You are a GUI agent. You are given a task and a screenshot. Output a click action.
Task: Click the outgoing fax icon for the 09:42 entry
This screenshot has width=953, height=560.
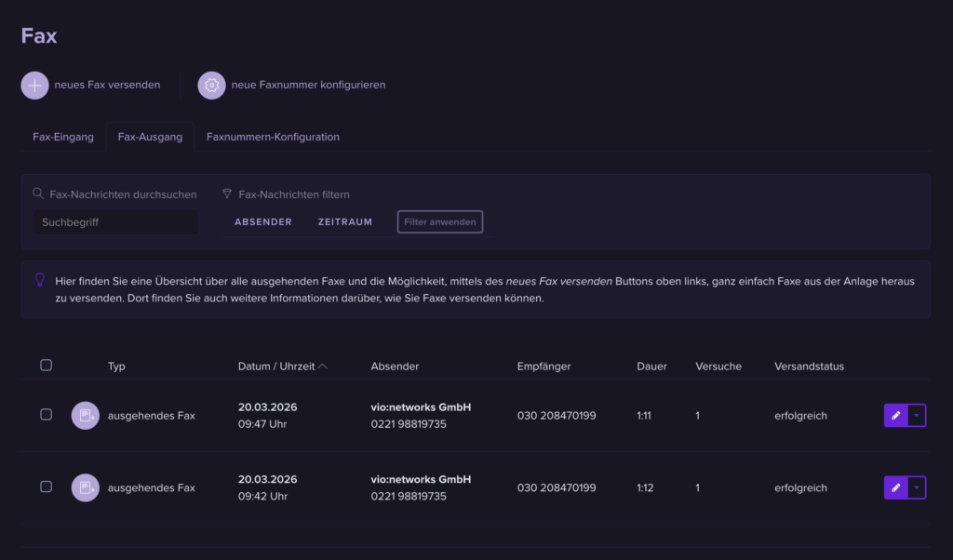tap(86, 487)
